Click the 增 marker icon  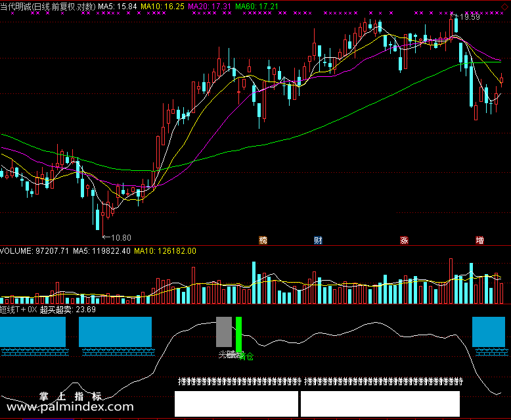[x=479, y=241]
